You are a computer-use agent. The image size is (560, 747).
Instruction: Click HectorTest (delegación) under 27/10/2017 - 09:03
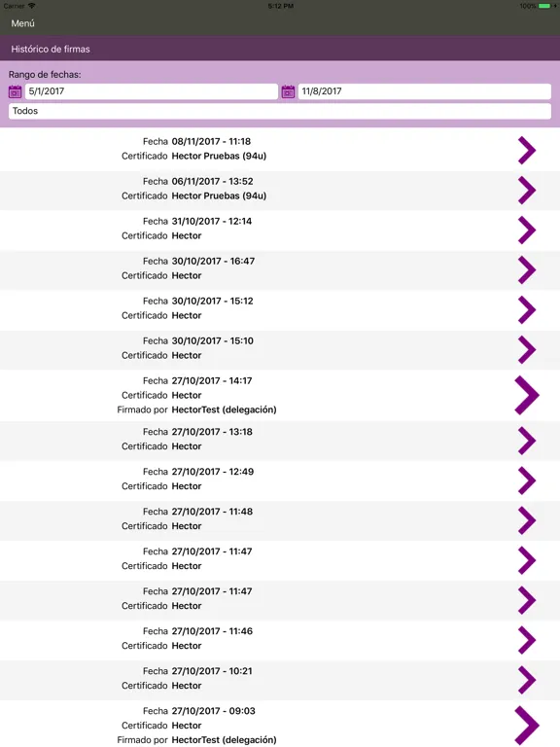pos(224,740)
